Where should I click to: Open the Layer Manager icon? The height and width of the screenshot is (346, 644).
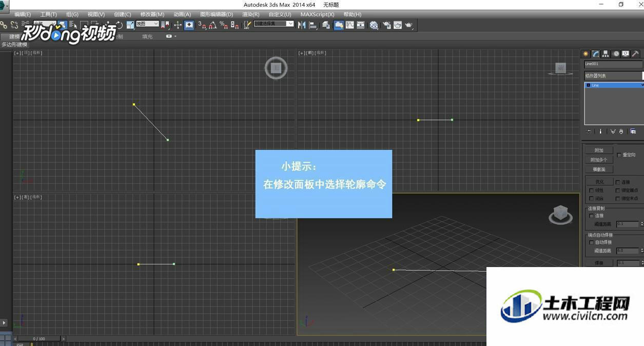pyautogui.click(x=326, y=25)
